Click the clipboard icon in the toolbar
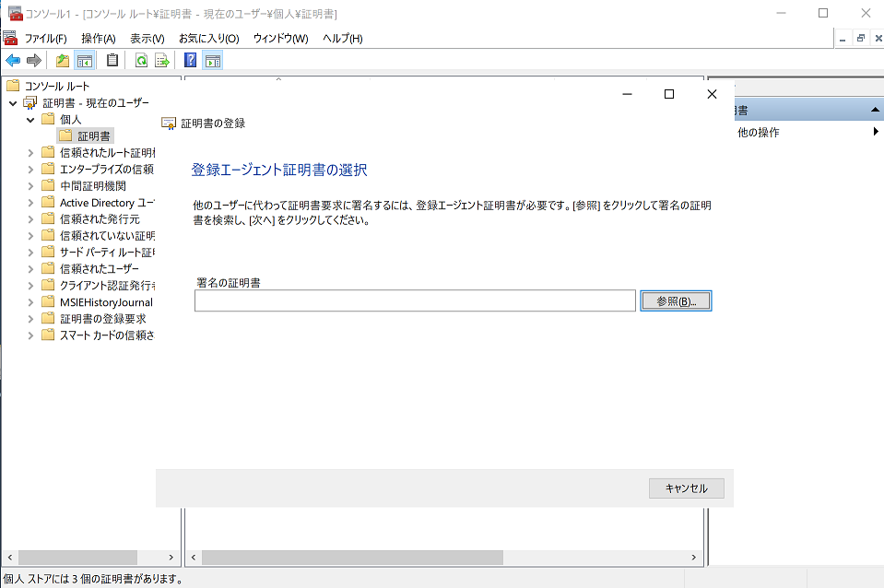This screenshot has height=588, width=884. [112, 61]
